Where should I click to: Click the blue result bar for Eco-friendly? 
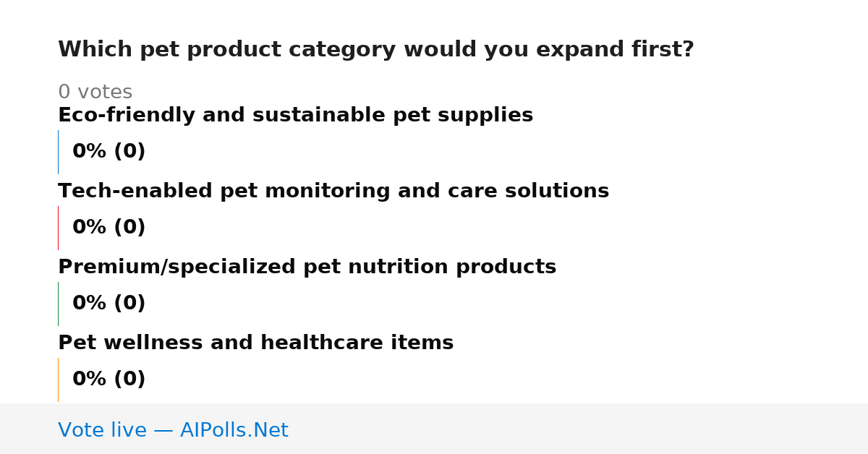[58, 152]
